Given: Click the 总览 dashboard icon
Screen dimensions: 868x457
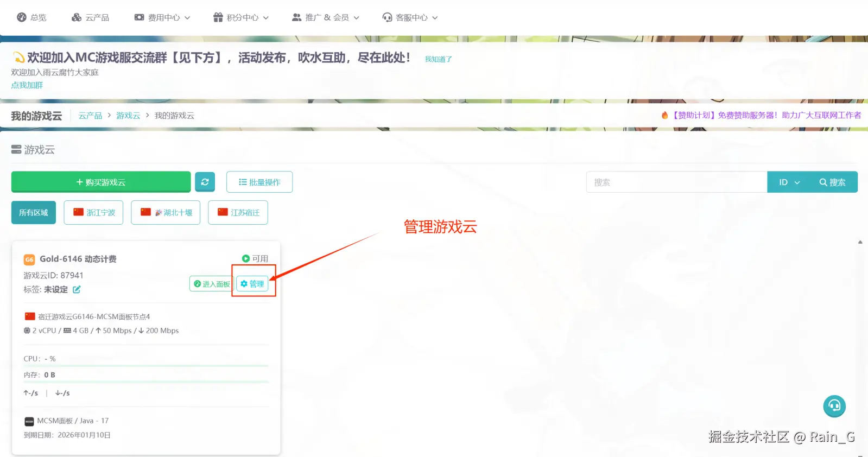Looking at the screenshot, I should [22, 17].
